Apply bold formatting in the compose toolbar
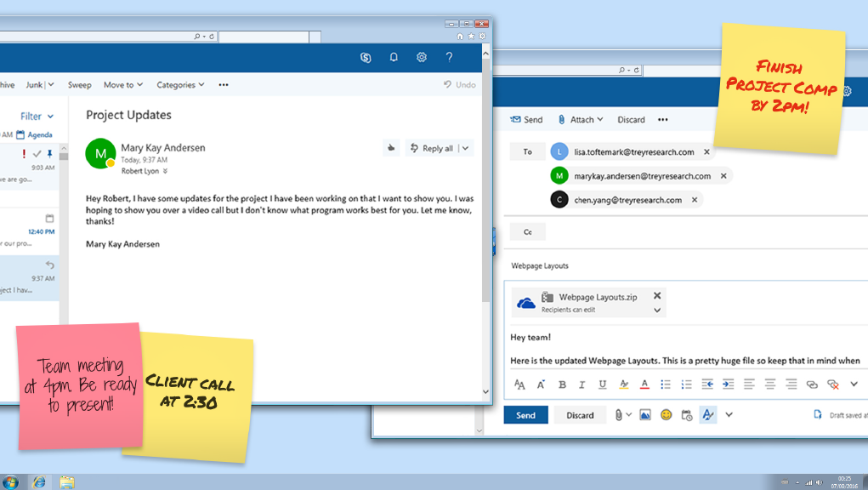The image size is (868, 490). pyautogui.click(x=562, y=385)
